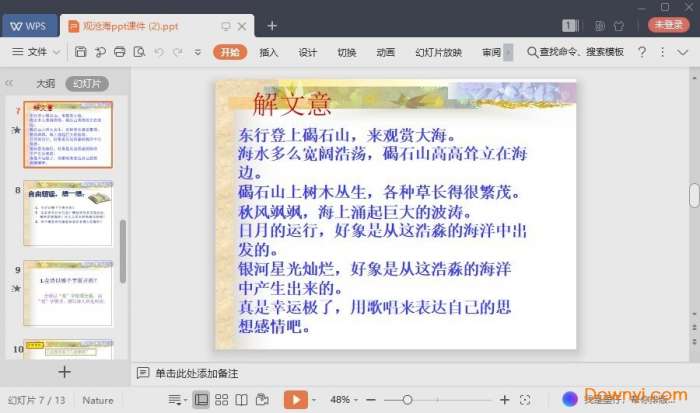
Task: Switch to the 插入 ribbon tab
Action: point(269,52)
